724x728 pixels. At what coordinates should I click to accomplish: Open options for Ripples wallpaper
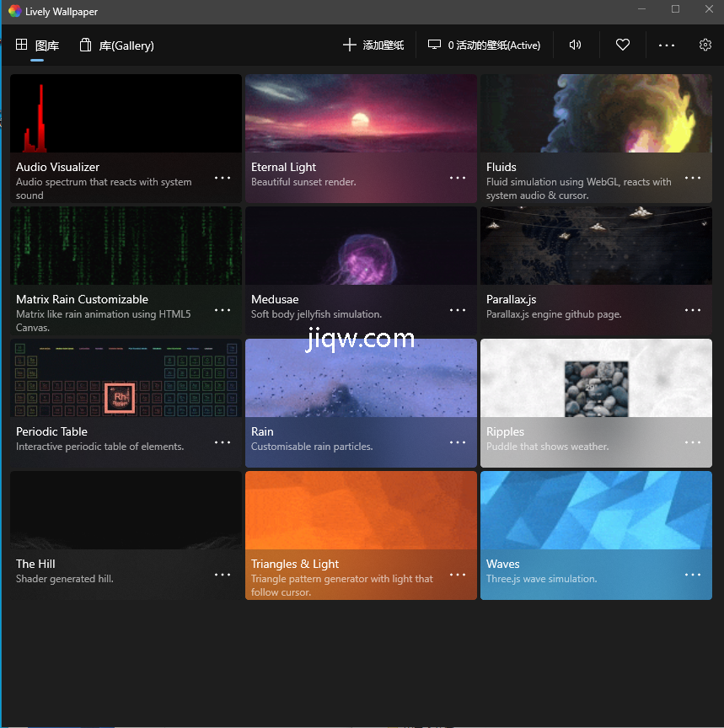click(x=693, y=442)
